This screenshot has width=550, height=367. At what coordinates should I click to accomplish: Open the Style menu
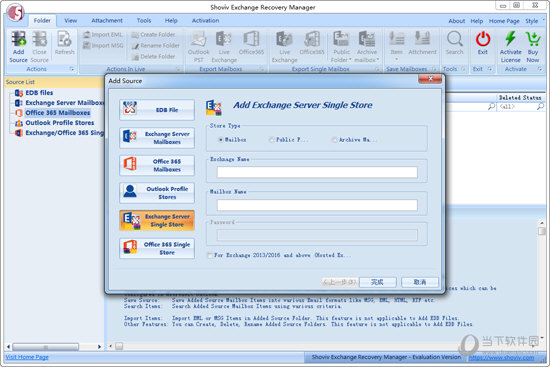click(531, 21)
